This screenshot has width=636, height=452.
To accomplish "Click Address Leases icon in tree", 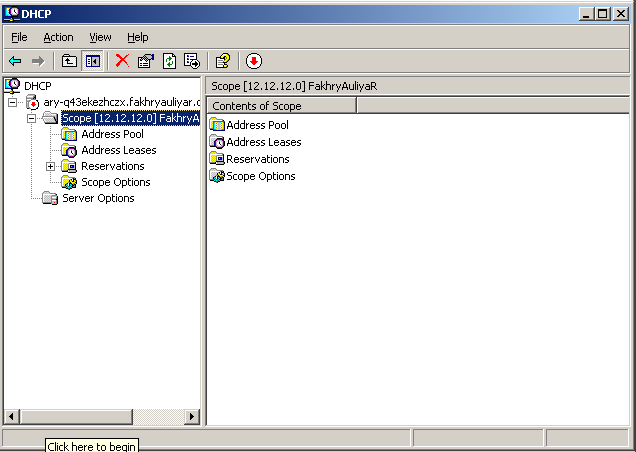I will 69,150.
